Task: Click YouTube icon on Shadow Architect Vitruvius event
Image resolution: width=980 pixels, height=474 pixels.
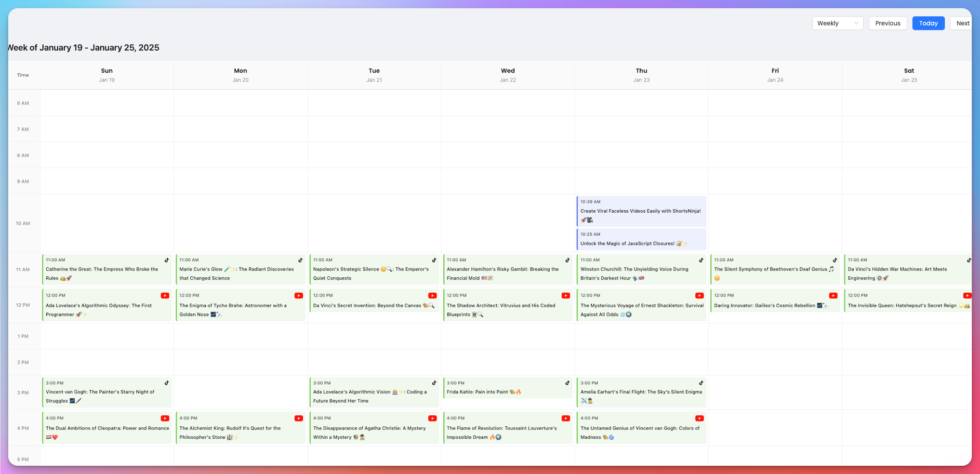Action: point(566,296)
